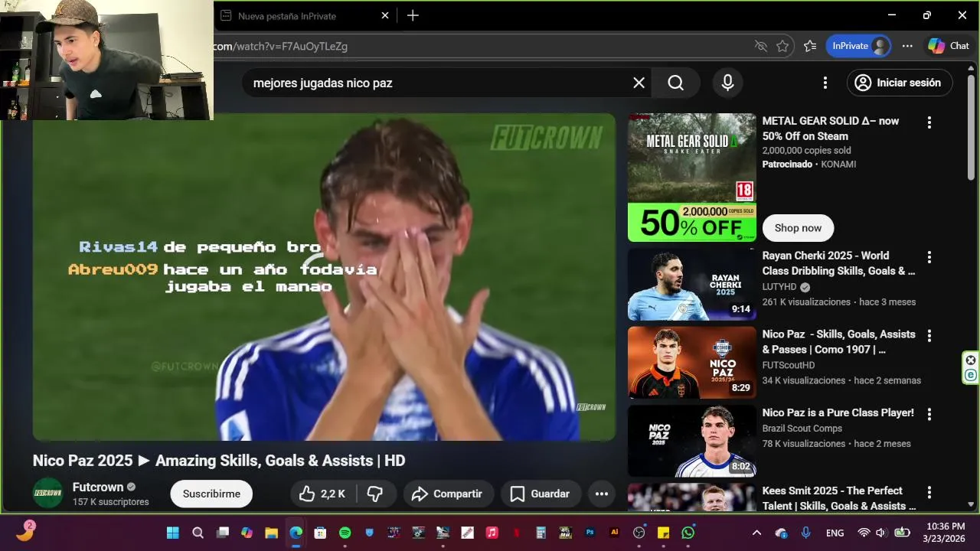Open the Nico Paz Como 1907 video thumbnail
The width and height of the screenshot is (980, 551).
point(692,363)
